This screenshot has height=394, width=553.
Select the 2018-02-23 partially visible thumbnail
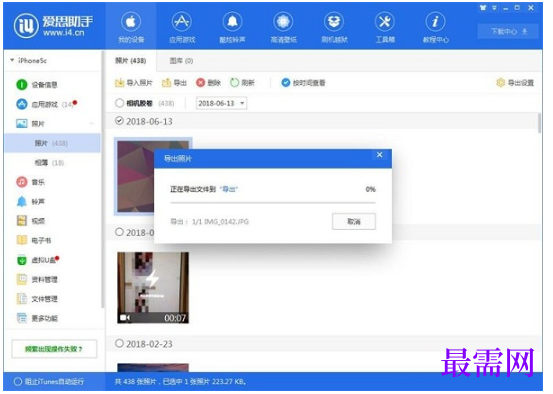pyautogui.click(x=153, y=367)
